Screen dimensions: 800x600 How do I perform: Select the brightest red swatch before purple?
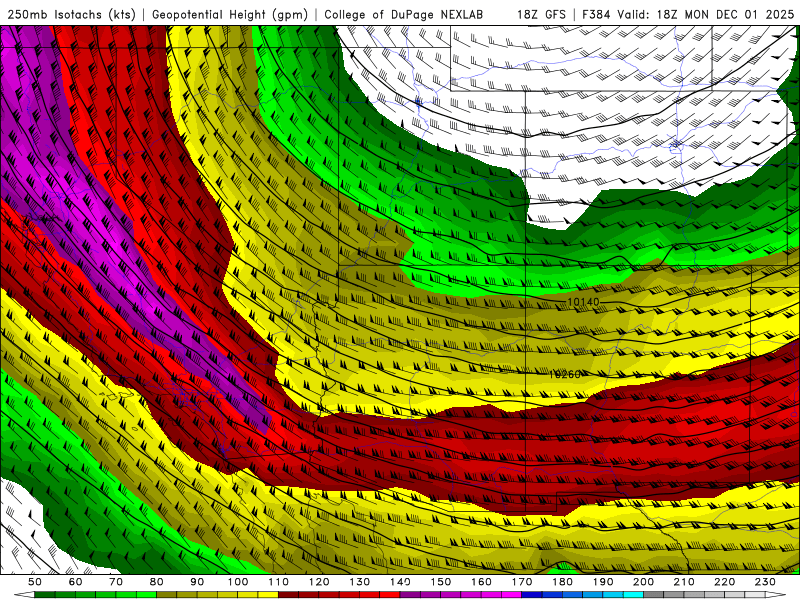390,594
